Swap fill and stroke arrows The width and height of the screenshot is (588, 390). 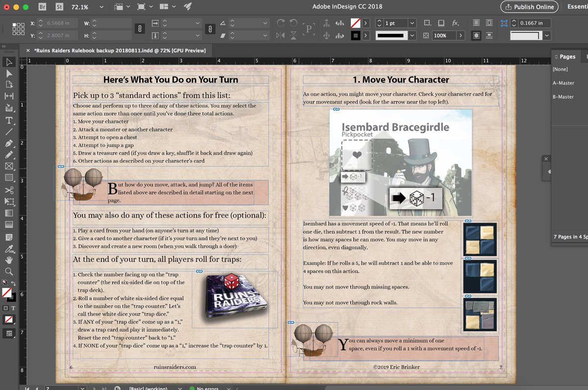[x=13, y=284]
